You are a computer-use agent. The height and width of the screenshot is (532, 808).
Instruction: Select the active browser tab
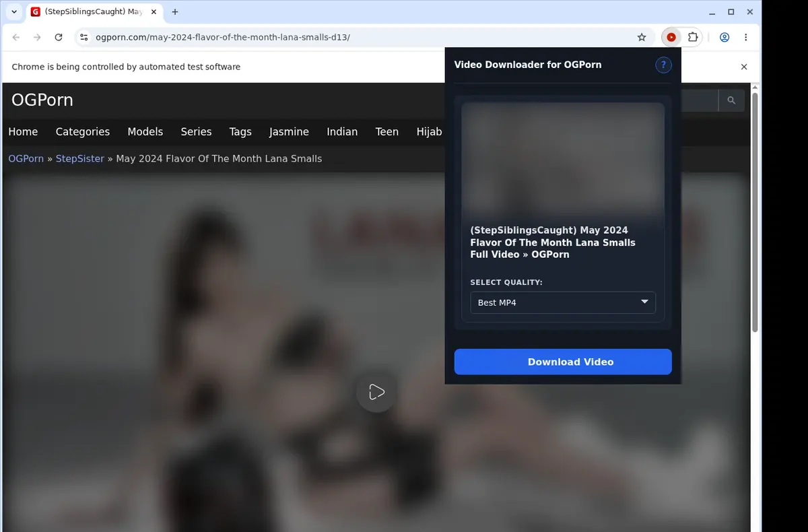pos(94,12)
